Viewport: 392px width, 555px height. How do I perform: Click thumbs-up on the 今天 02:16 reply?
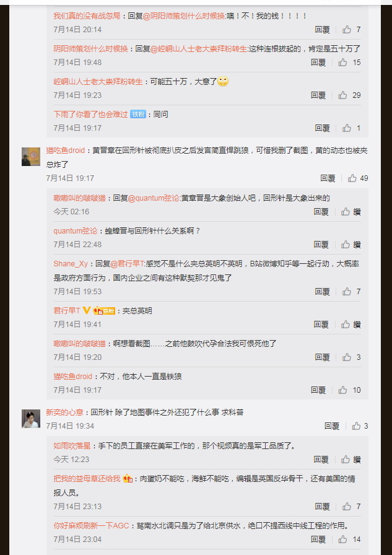point(346,212)
